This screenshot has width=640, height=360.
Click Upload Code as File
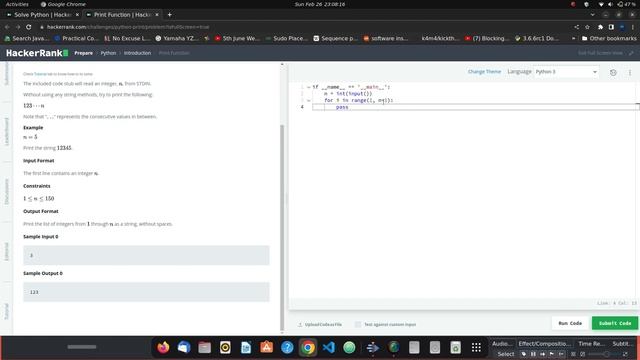coord(320,324)
